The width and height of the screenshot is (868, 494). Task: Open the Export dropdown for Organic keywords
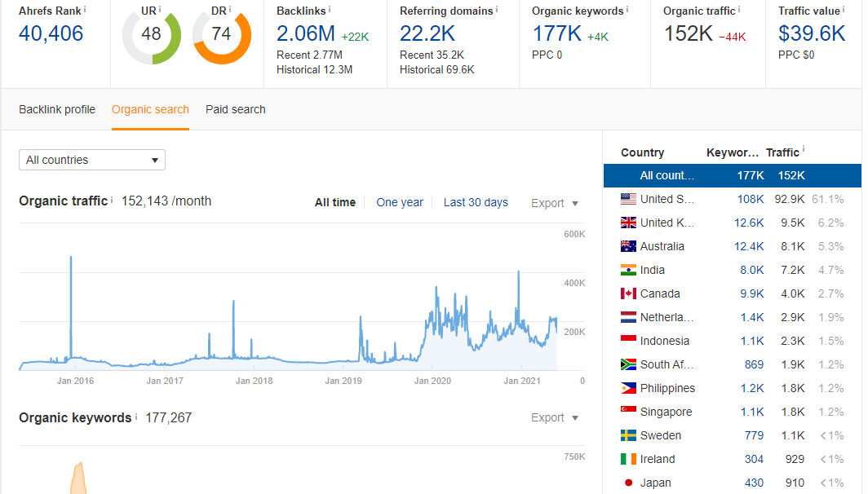point(555,417)
